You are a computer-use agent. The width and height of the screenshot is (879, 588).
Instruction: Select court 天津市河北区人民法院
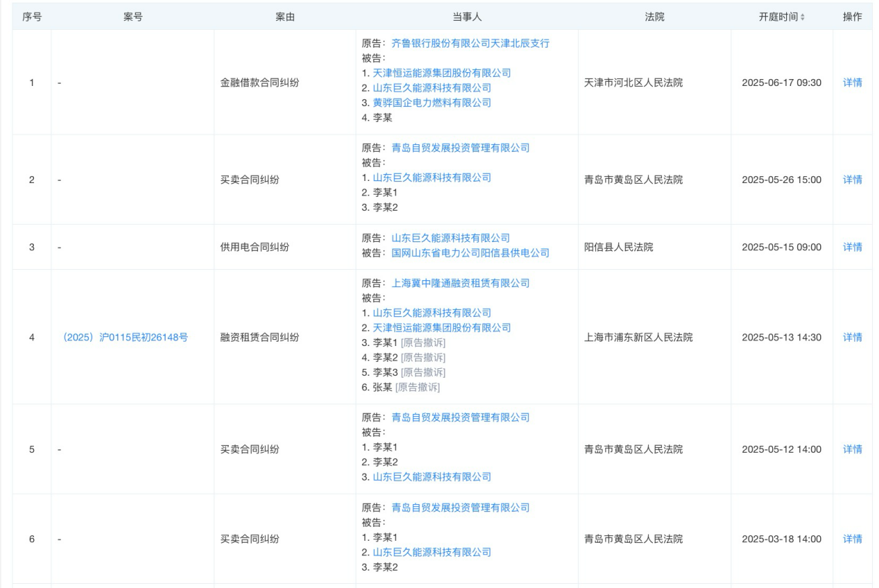click(x=634, y=83)
